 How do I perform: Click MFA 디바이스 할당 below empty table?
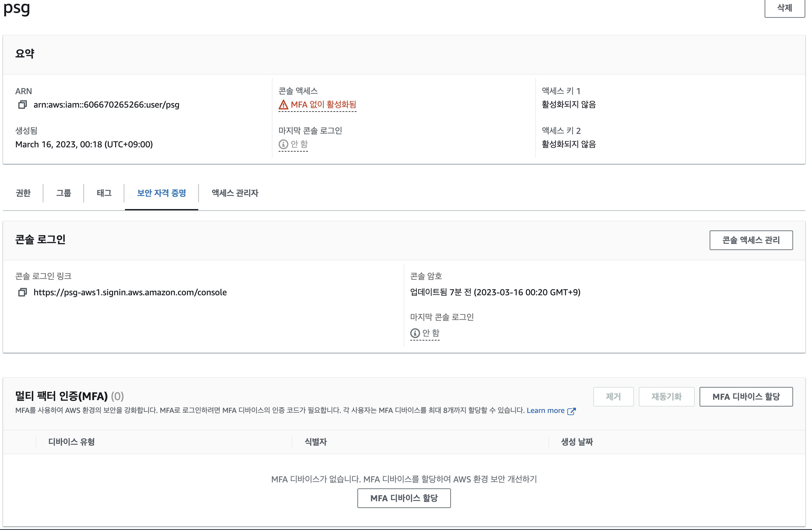(404, 498)
